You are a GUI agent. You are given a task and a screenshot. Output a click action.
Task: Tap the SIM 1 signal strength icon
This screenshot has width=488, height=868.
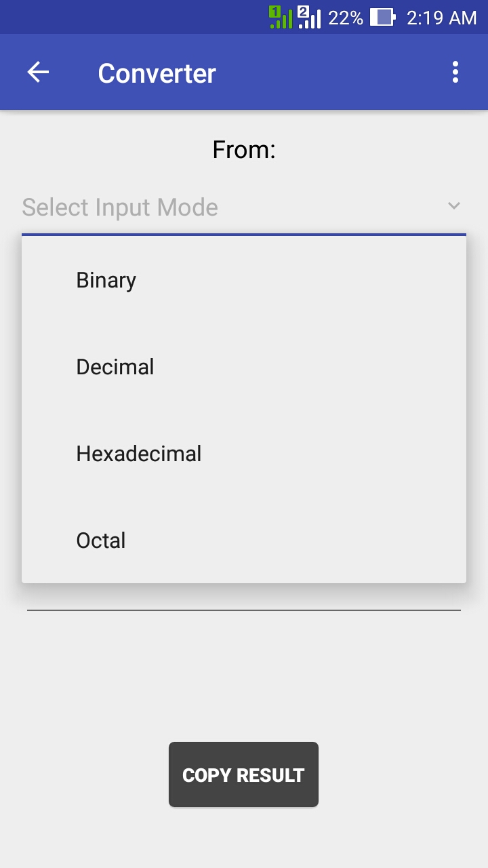279,17
